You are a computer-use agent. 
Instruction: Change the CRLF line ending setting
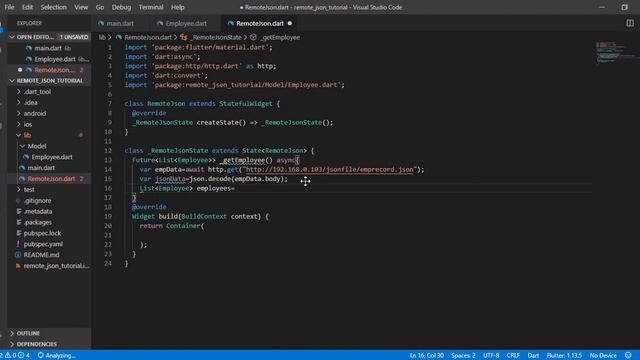click(513, 355)
